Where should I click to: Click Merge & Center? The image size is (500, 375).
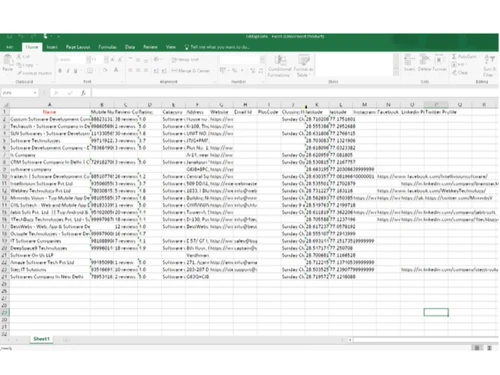tap(190, 71)
